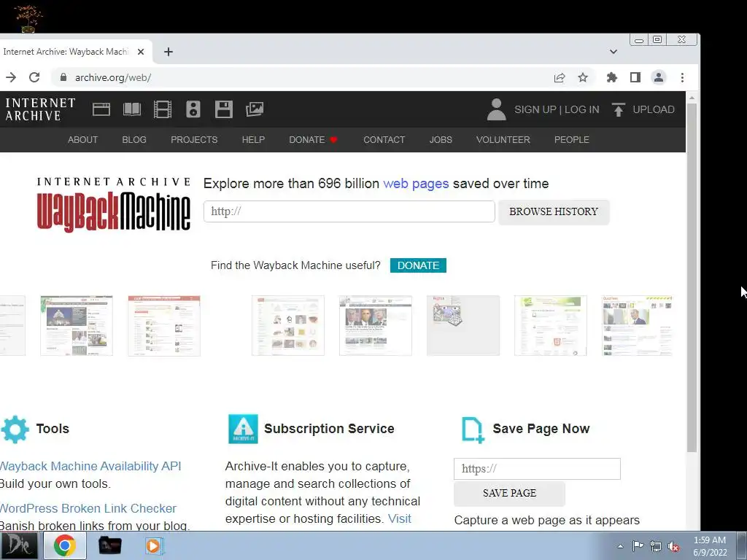Click the Wayback Machine logo

click(x=113, y=205)
